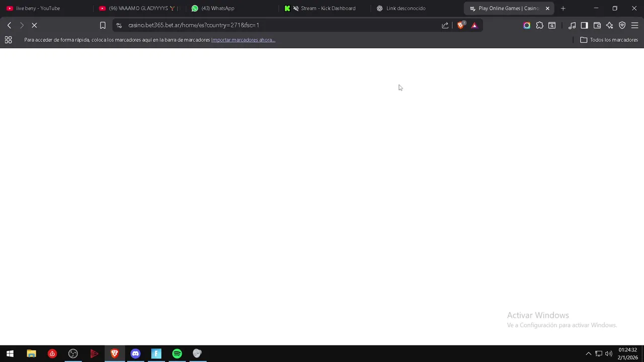
Task: Open the Todos los marcadores folder
Action: (609, 40)
